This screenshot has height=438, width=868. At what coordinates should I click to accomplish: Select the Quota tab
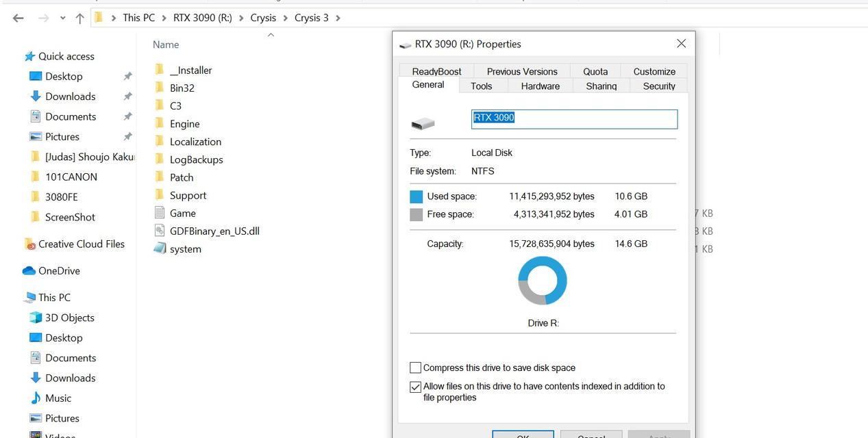(595, 71)
